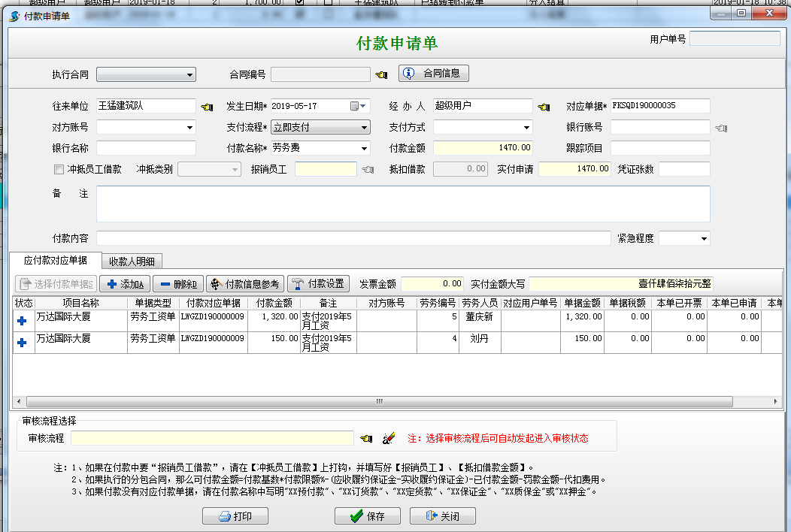This screenshot has height=532, width=791.
Task: Click the clear/eraser icon beside 审核流程
Action: [x=389, y=438]
